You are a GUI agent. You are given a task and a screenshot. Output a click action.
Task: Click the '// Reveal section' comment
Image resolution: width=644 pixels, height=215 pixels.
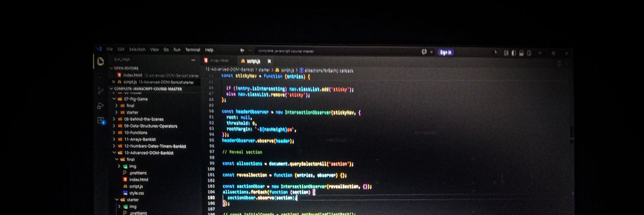coord(242,152)
